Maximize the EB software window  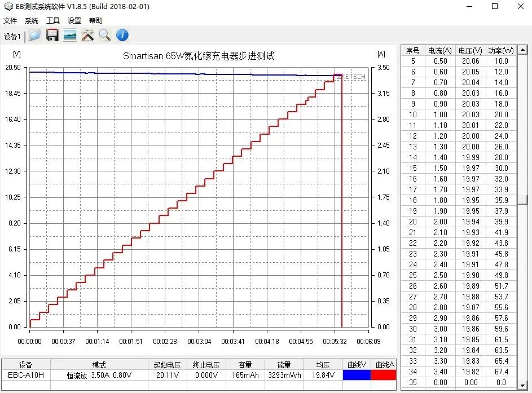click(x=495, y=6)
